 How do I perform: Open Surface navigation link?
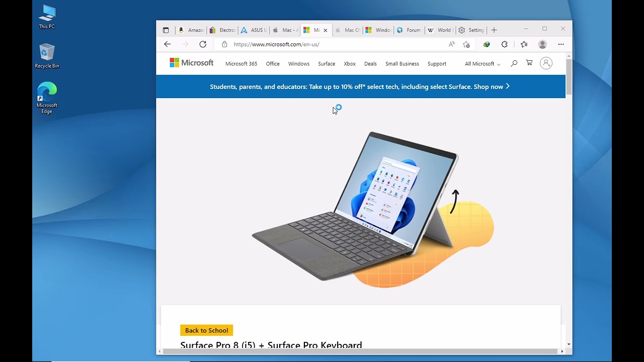coord(327,64)
